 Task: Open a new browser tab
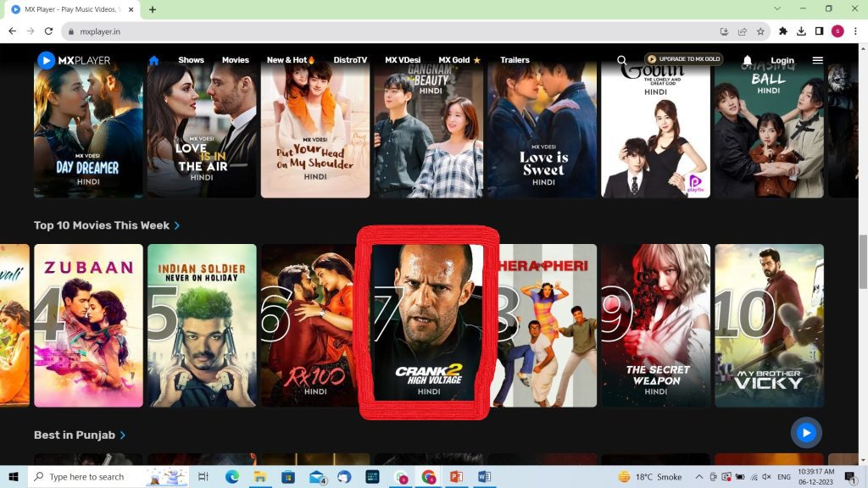(153, 9)
